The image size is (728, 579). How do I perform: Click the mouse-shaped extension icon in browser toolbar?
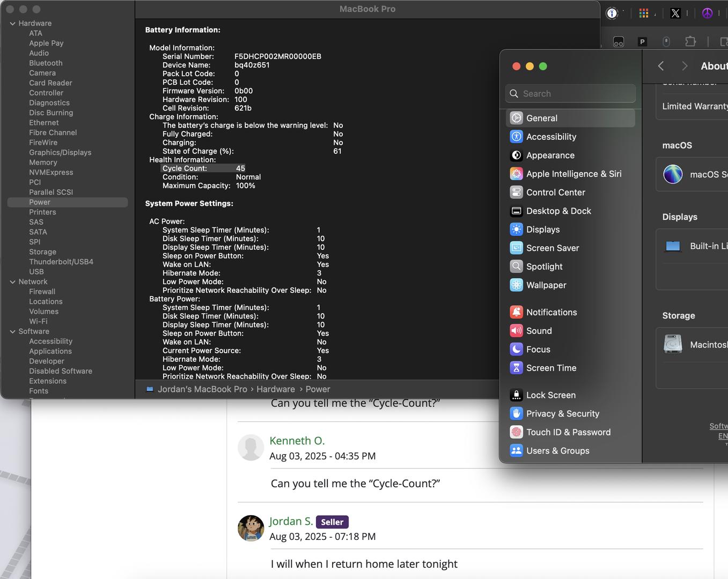tap(666, 41)
